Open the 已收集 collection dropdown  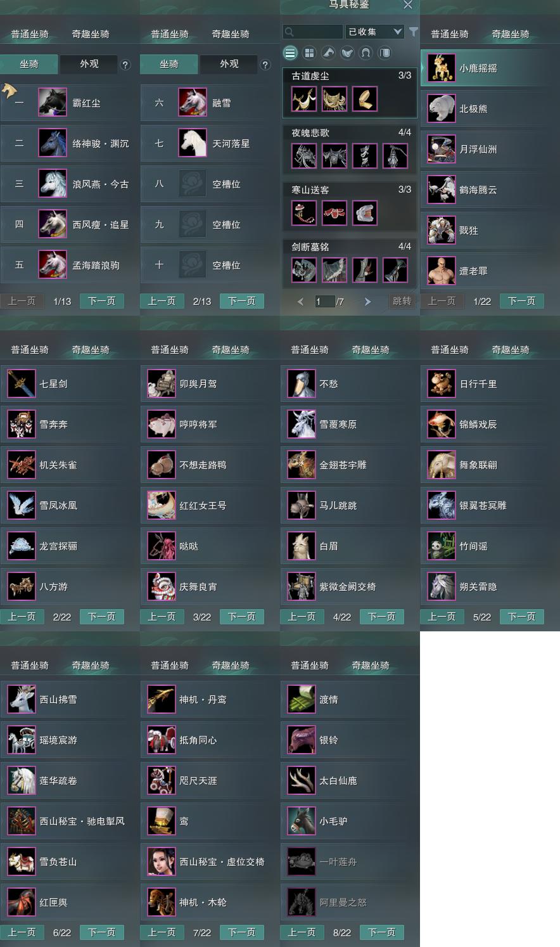[374, 32]
